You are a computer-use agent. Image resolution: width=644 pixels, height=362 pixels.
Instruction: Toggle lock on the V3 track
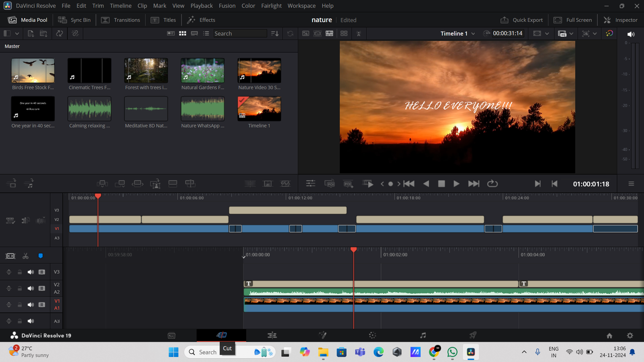click(x=20, y=272)
